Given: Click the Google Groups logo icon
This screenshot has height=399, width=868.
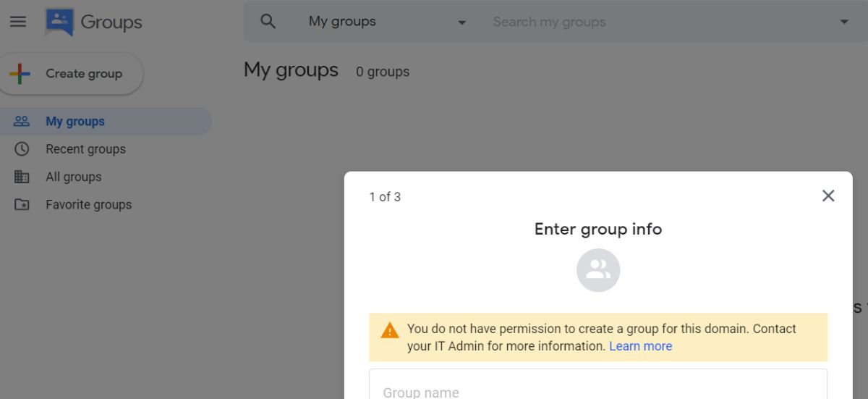Looking at the screenshot, I should [x=59, y=22].
